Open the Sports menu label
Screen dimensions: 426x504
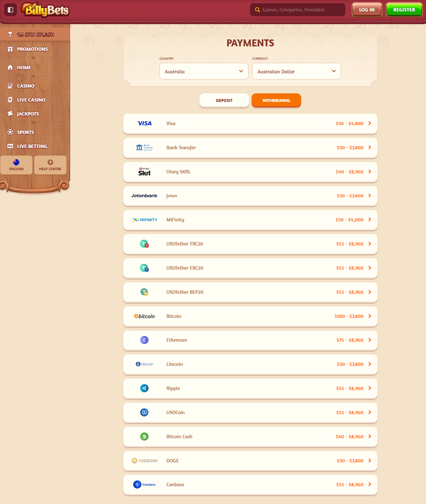pyautogui.click(x=25, y=132)
